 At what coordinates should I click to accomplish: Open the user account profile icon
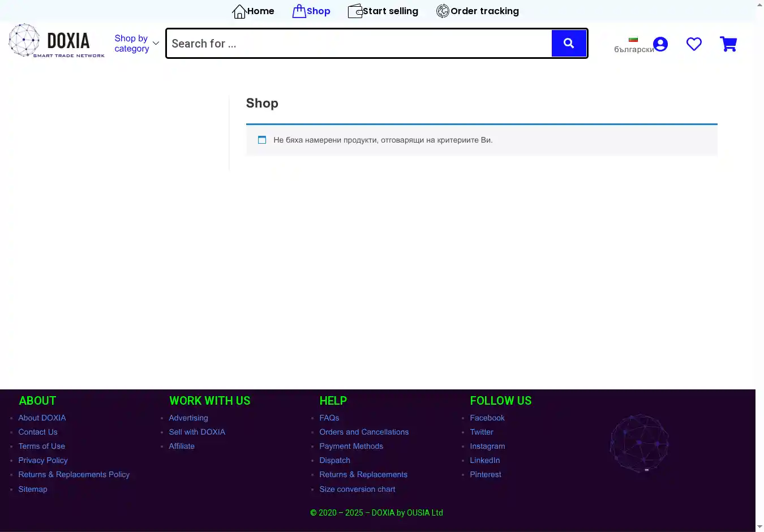coord(660,44)
